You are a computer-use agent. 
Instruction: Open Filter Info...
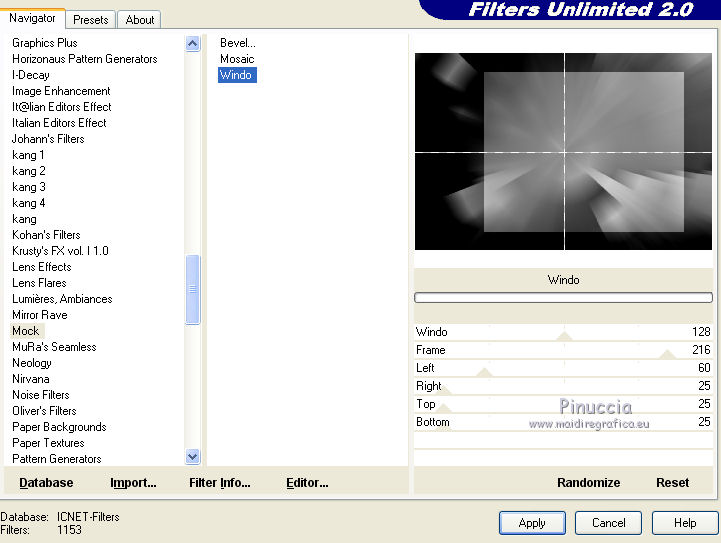(x=220, y=483)
